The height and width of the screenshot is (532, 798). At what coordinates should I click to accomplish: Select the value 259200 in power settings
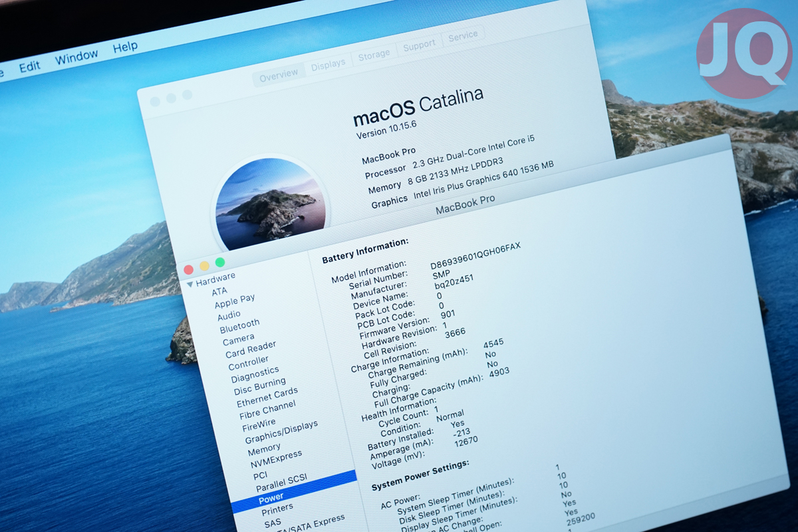pos(581,518)
